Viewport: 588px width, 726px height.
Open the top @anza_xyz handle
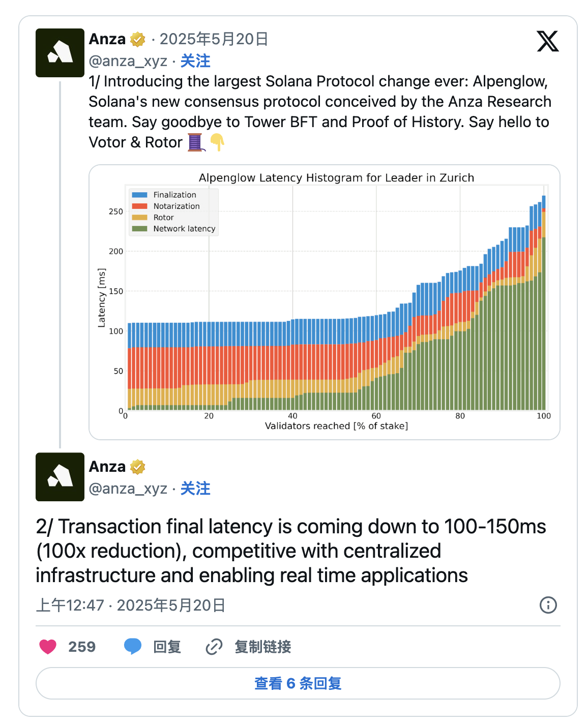point(128,61)
